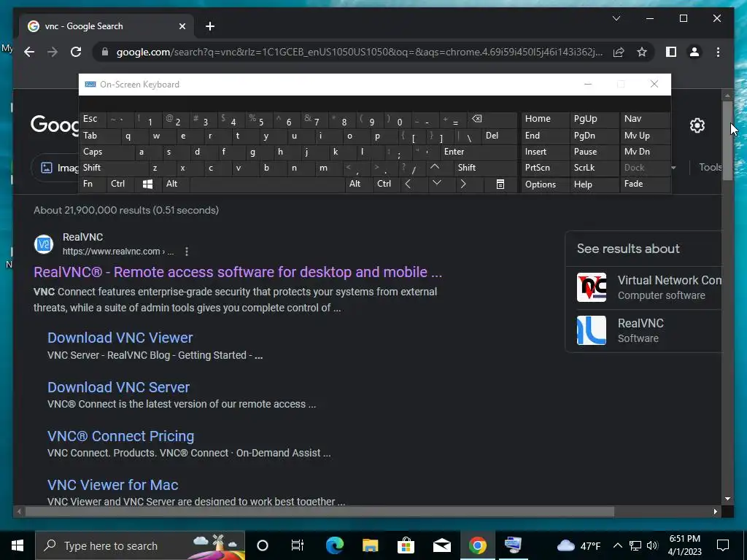Open a new tab with plus button

210,26
